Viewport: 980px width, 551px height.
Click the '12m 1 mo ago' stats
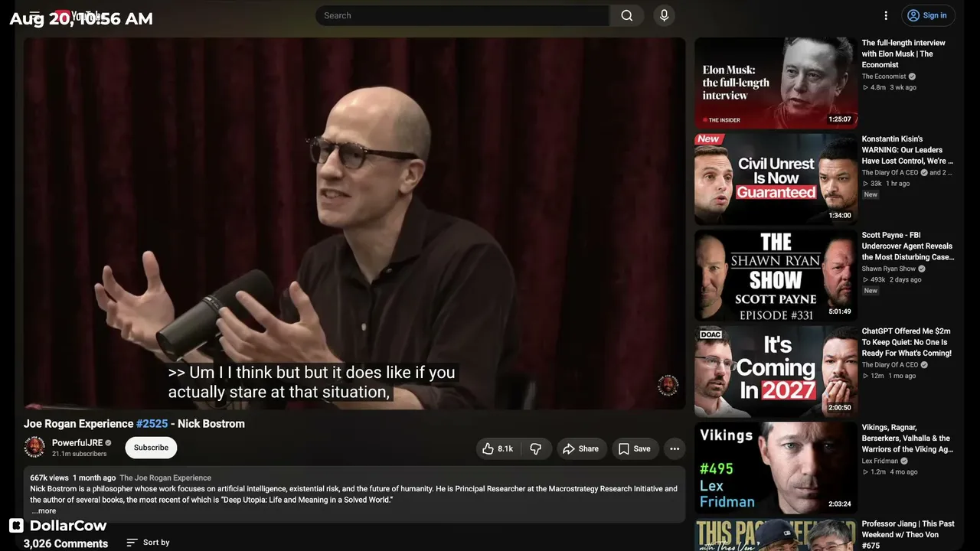click(889, 376)
